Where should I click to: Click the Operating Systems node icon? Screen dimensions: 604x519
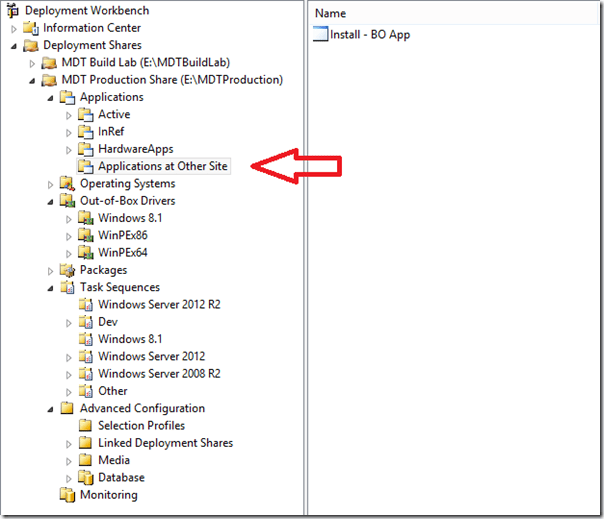(x=67, y=184)
